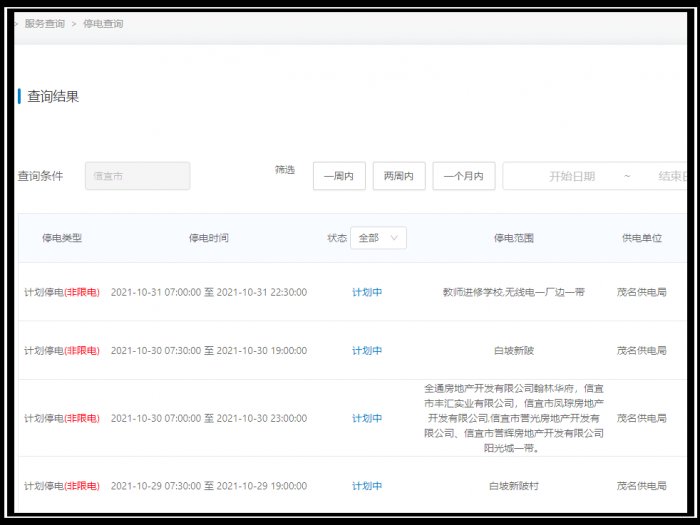Click the 停电查询 breadcrumb item
This screenshot has height=525, width=700.
click(103, 24)
